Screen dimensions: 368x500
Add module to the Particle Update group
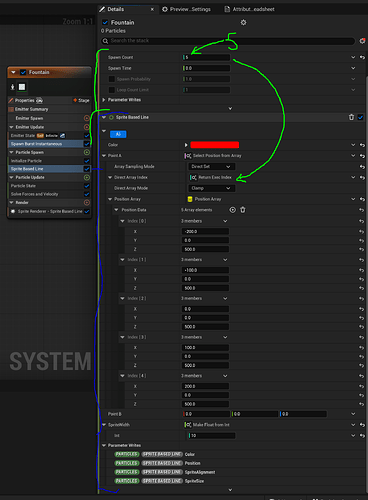point(87,177)
